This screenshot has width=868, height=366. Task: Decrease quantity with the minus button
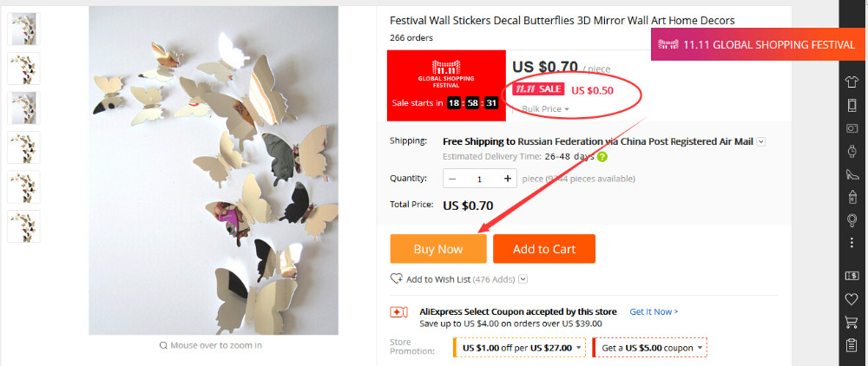(x=453, y=179)
